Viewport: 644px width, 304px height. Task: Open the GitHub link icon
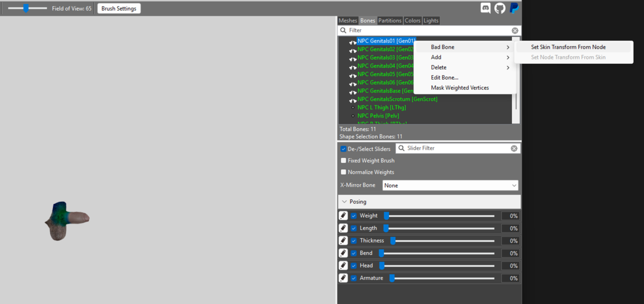tap(500, 8)
